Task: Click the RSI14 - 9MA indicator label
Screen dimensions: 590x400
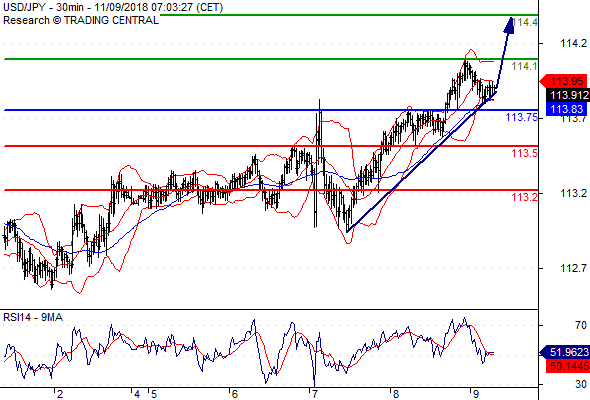Action: tap(33, 317)
